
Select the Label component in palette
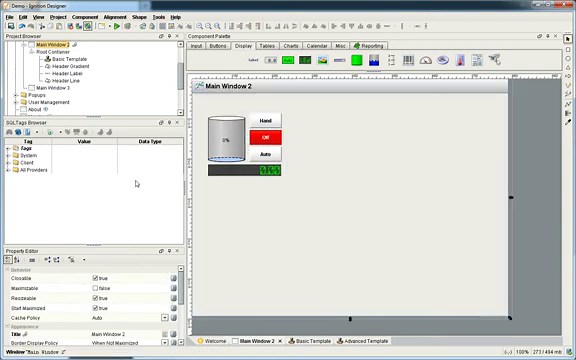(x=253, y=60)
